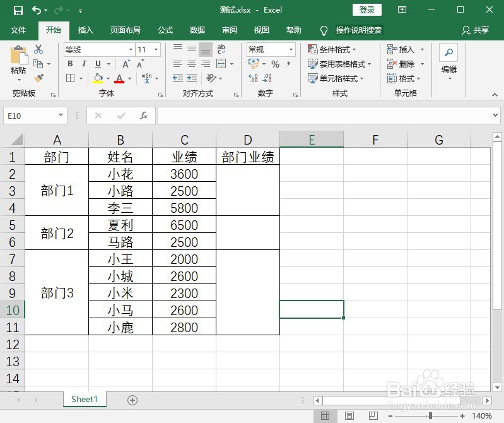Image resolution: width=504 pixels, height=423 pixels.
Task: Add a new sheet with plus icon
Action: [x=132, y=400]
